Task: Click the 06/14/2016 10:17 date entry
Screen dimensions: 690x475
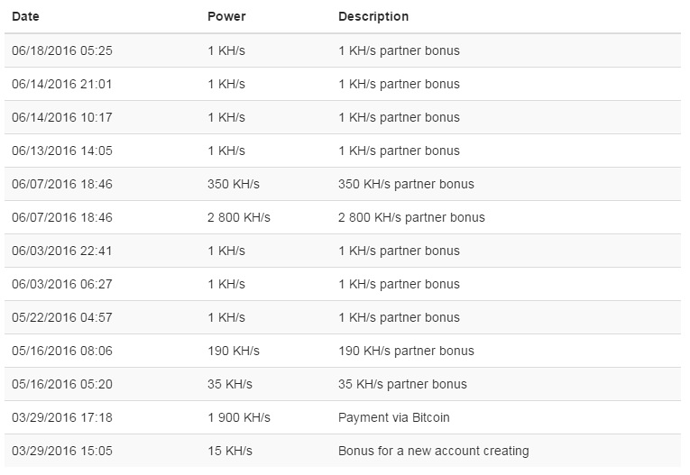Action: (x=62, y=118)
